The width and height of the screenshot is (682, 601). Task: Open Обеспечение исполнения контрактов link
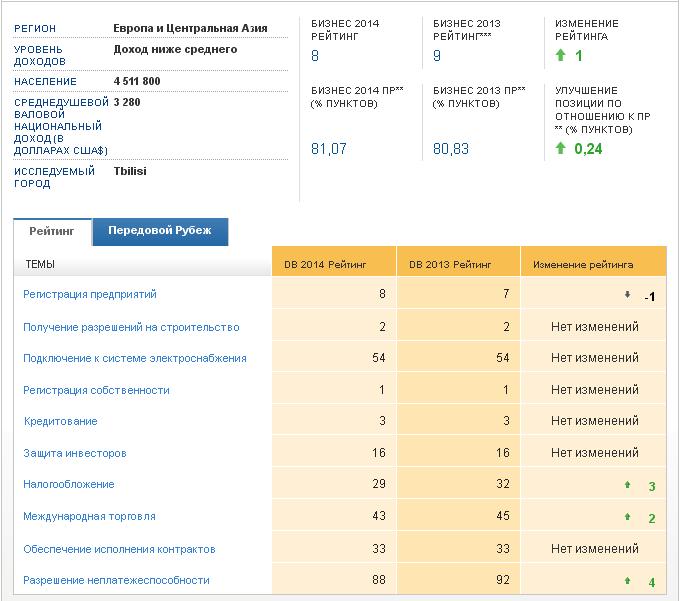[x=119, y=549]
